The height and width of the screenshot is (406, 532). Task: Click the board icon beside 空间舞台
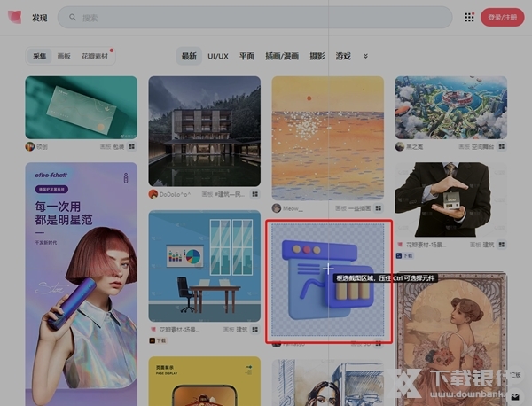pyautogui.click(x=501, y=146)
